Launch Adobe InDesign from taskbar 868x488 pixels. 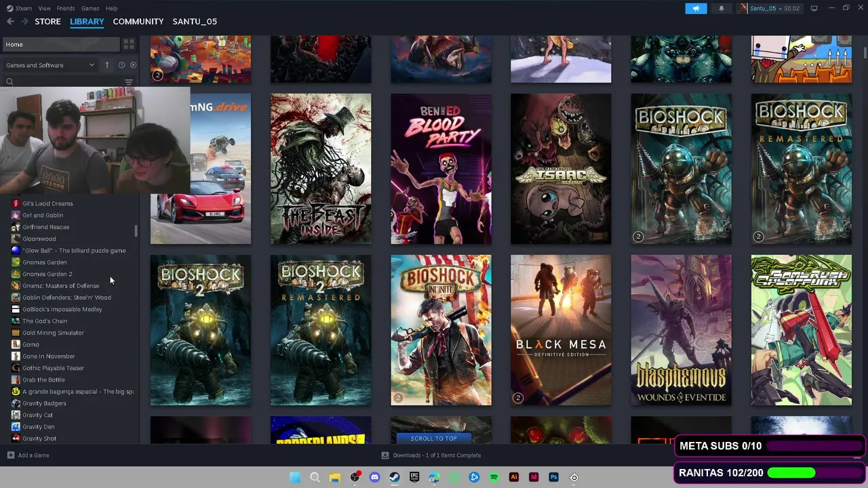534,477
